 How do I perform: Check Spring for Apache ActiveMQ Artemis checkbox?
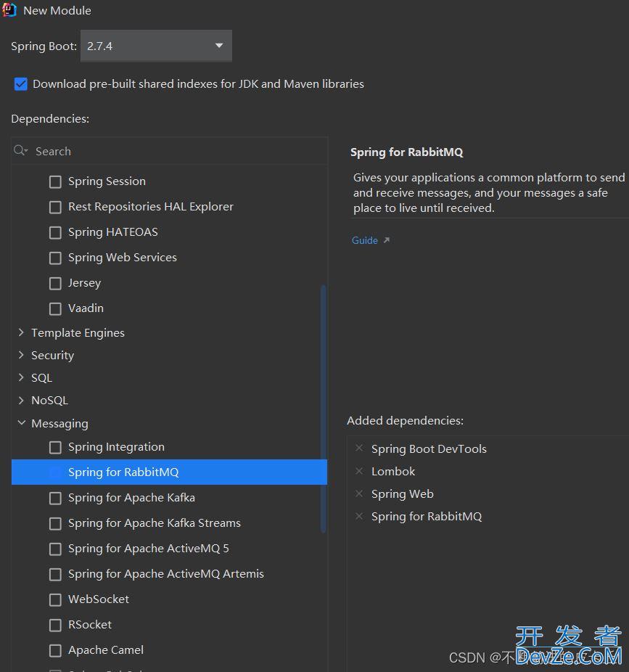tap(55, 574)
